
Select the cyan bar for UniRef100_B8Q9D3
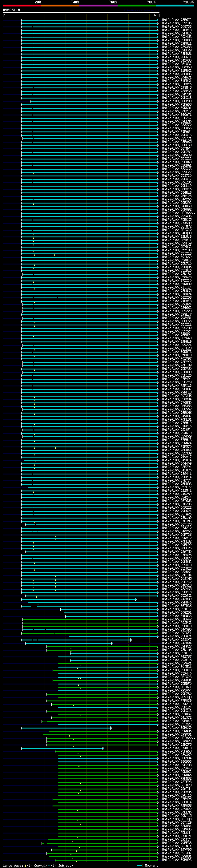click(x=108, y=761)
